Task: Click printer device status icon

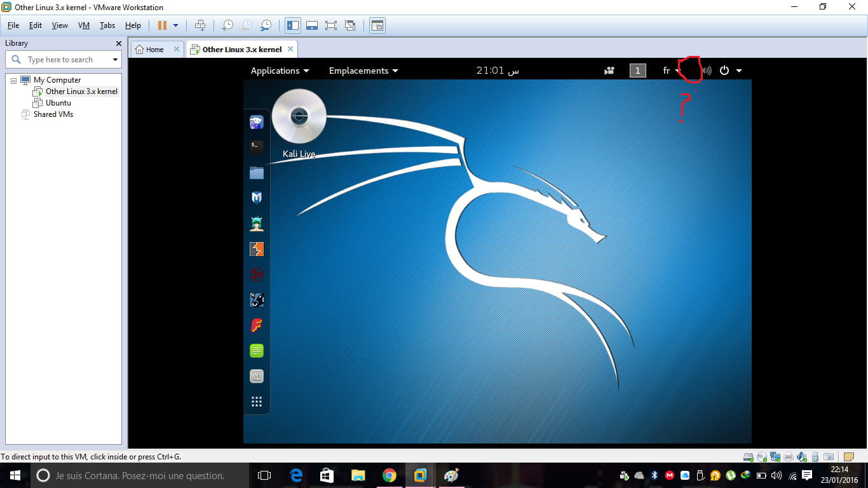Action: 789,456
